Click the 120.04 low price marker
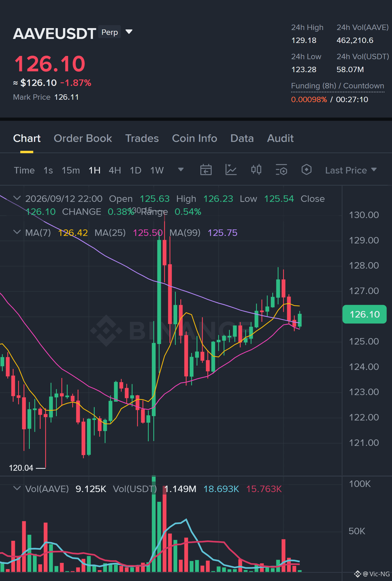This screenshot has height=581, width=392. point(21,468)
